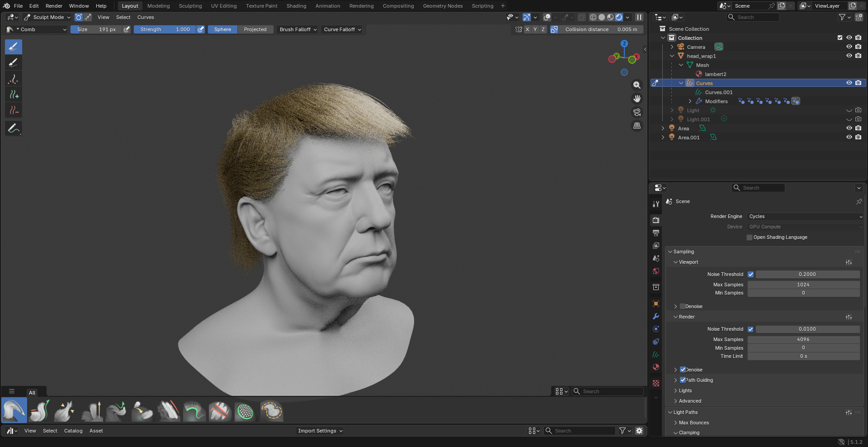868x447 pixels.
Task: Switch to the Shading workspace tab
Action: tap(296, 6)
